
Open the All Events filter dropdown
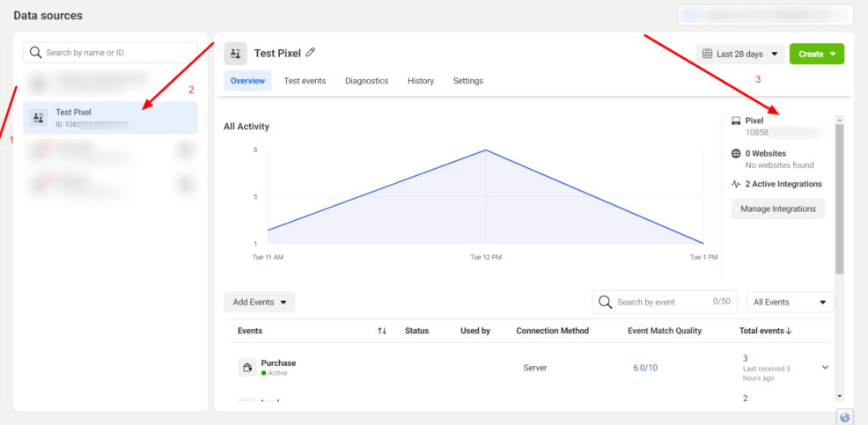coord(790,302)
